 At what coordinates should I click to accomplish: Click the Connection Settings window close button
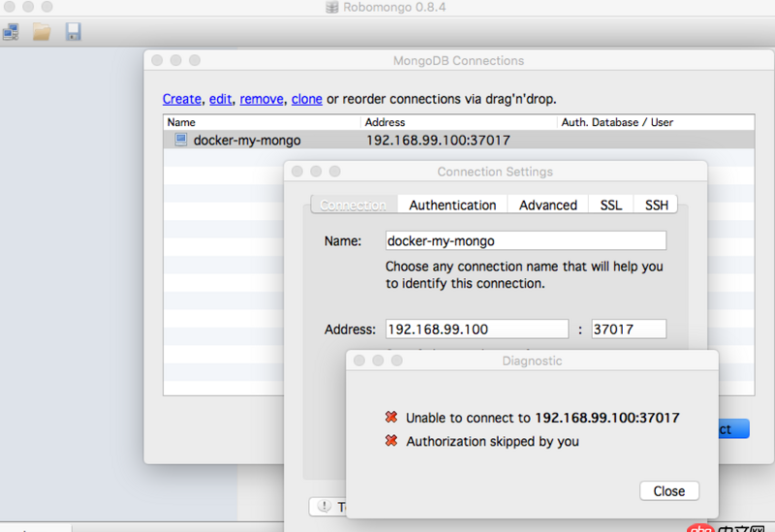coord(297,172)
